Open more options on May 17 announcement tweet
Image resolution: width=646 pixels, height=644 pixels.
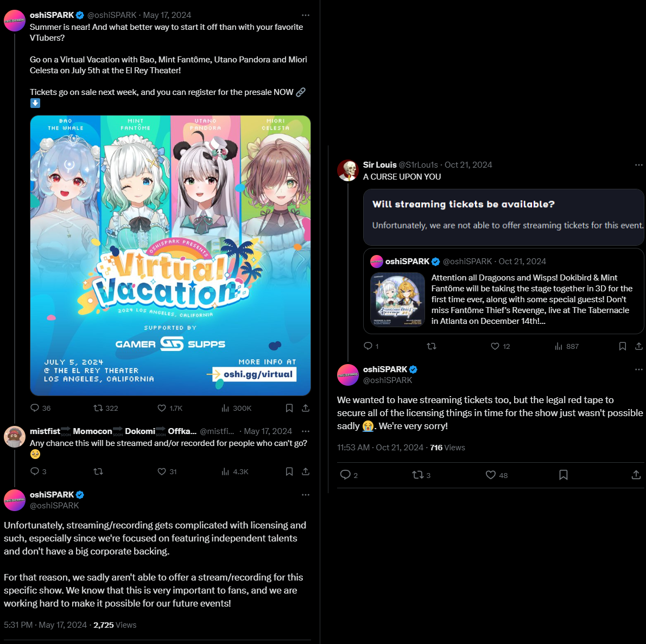(305, 15)
